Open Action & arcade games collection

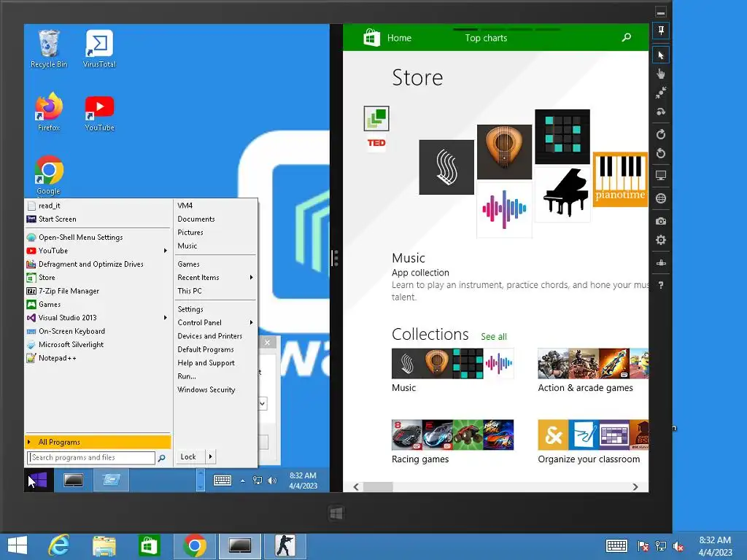[593, 363]
